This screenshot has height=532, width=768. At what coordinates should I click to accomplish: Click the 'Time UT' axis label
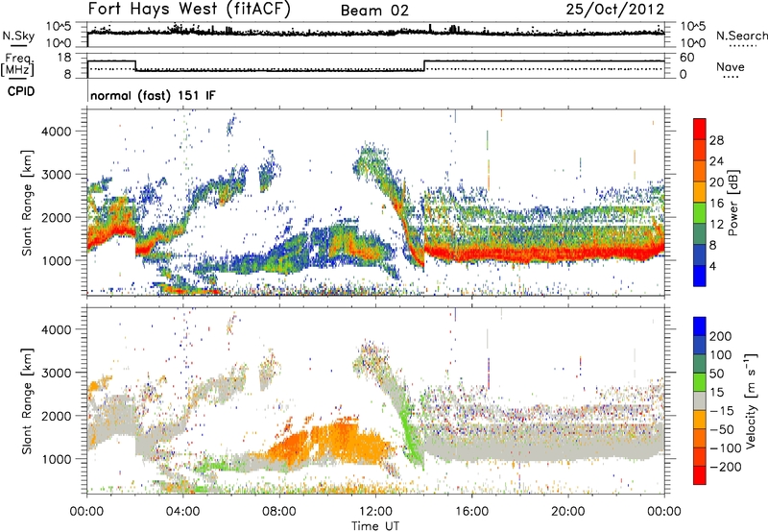point(375,526)
